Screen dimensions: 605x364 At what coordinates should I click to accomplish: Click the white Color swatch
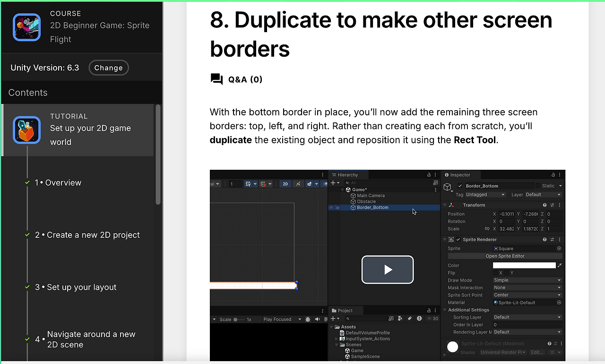click(x=524, y=266)
